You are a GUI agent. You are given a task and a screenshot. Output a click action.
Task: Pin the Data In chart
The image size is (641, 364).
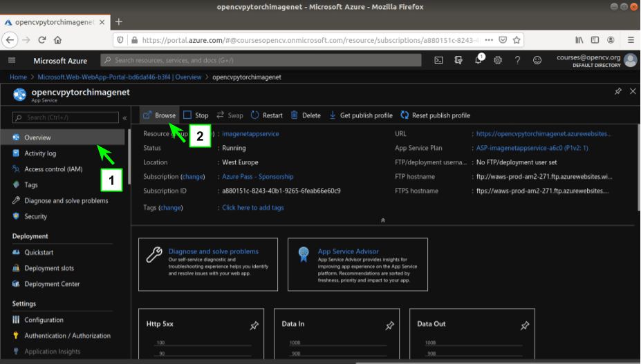click(389, 325)
